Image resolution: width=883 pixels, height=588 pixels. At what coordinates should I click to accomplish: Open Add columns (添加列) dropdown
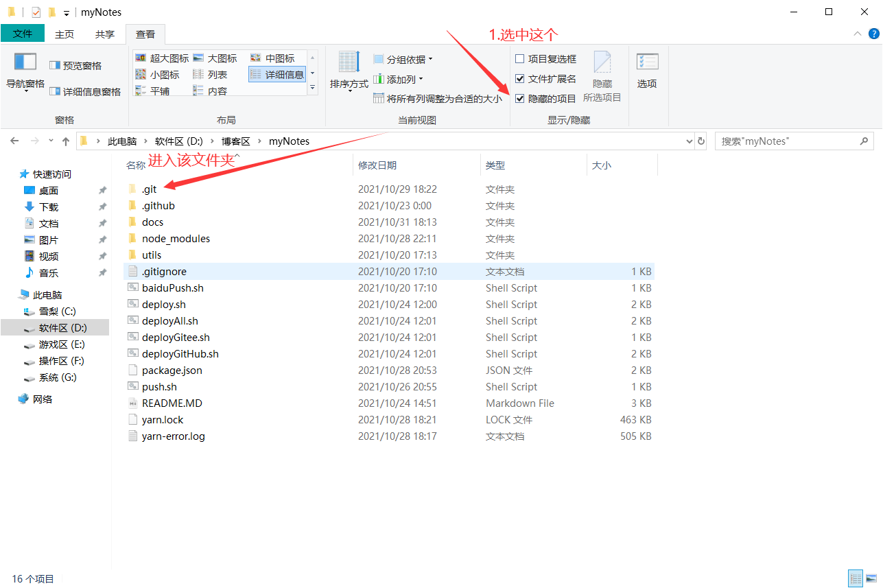399,80
